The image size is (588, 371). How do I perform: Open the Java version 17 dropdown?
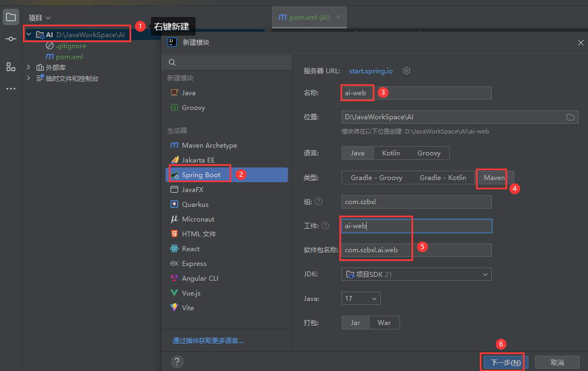(x=361, y=299)
